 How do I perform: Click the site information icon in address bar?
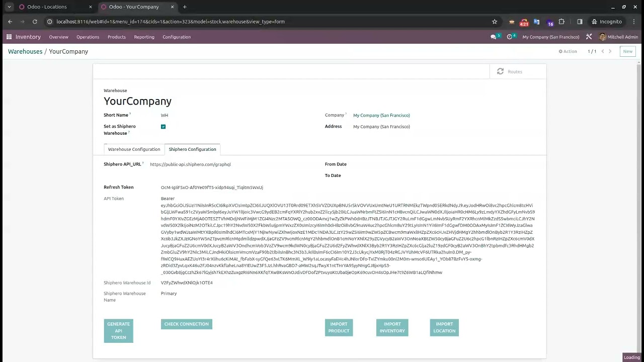[x=49, y=22]
